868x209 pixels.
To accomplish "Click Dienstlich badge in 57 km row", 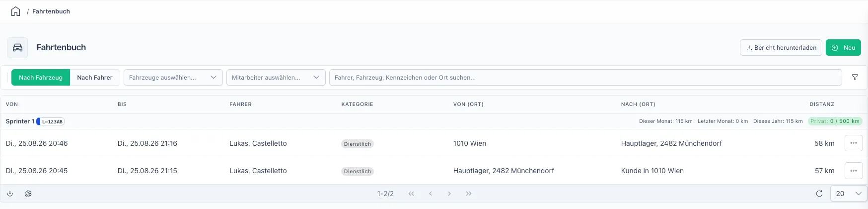I will (358, 171).
